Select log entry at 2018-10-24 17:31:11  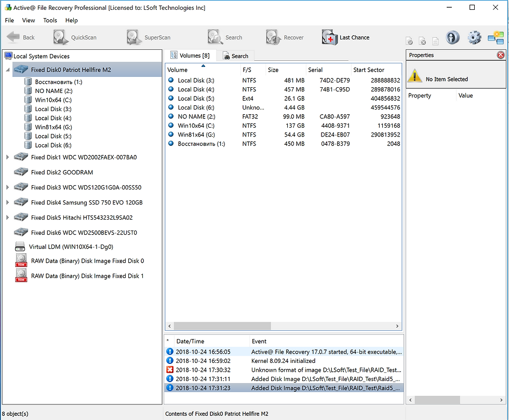(x=284, y=379)
